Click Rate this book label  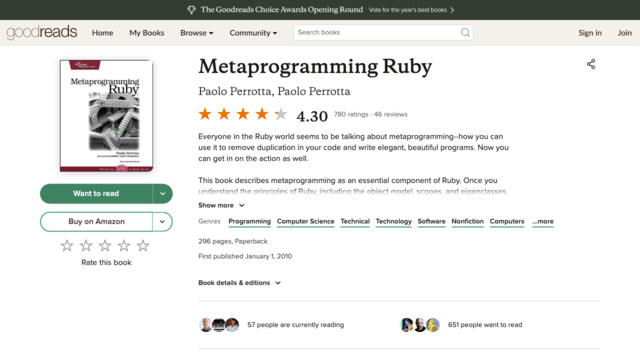[106, 262]
